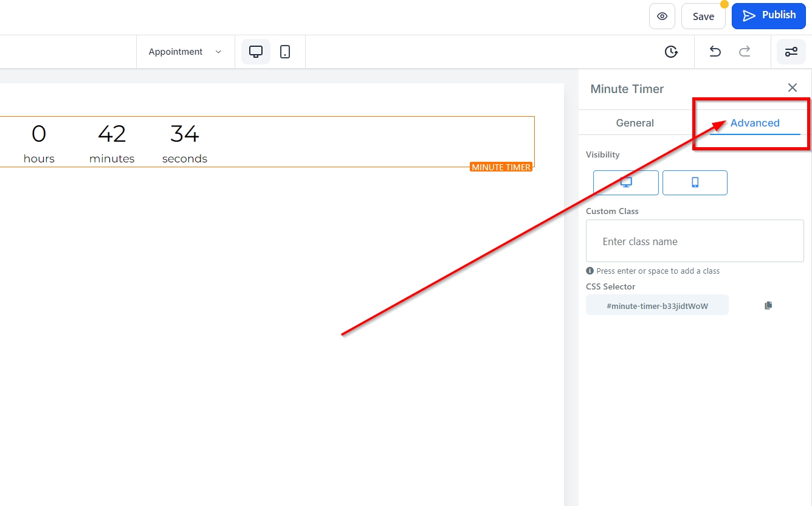This screenshot has width=812, height=506.
Task: Open version history clock icon
Action: tap(671, 52)
